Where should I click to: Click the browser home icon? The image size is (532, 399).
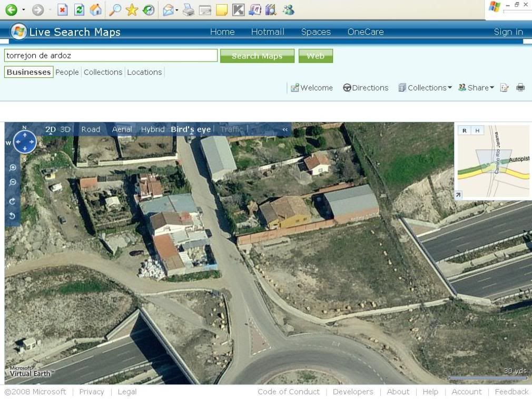pyautogui.click(x=95, y=9)
